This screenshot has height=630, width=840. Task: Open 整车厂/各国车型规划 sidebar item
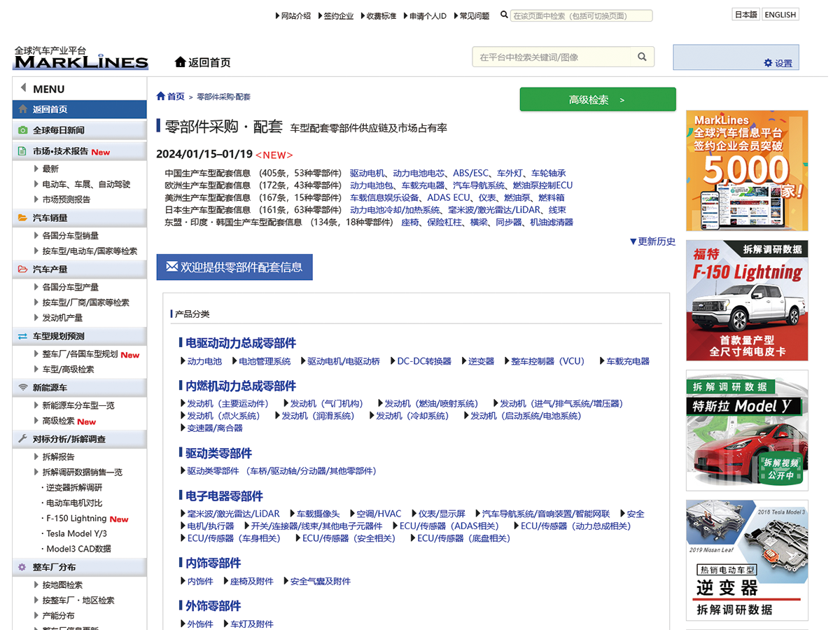pyautogui.click(x=80, y=354)
